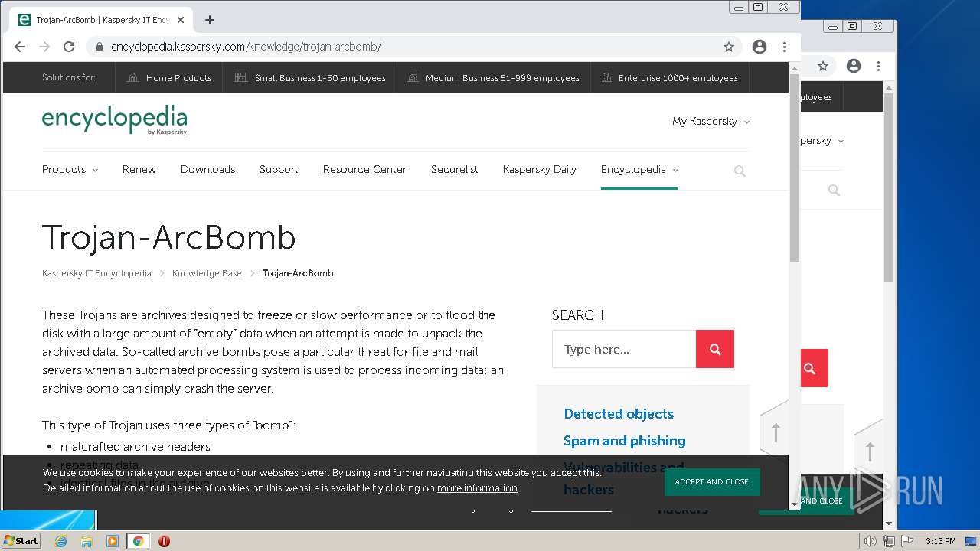Expand the Encyclopedia dropdown

point(639,169)
